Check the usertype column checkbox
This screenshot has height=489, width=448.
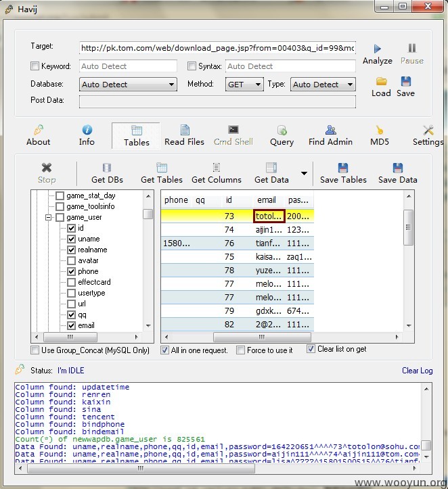[x=72, y=293]
